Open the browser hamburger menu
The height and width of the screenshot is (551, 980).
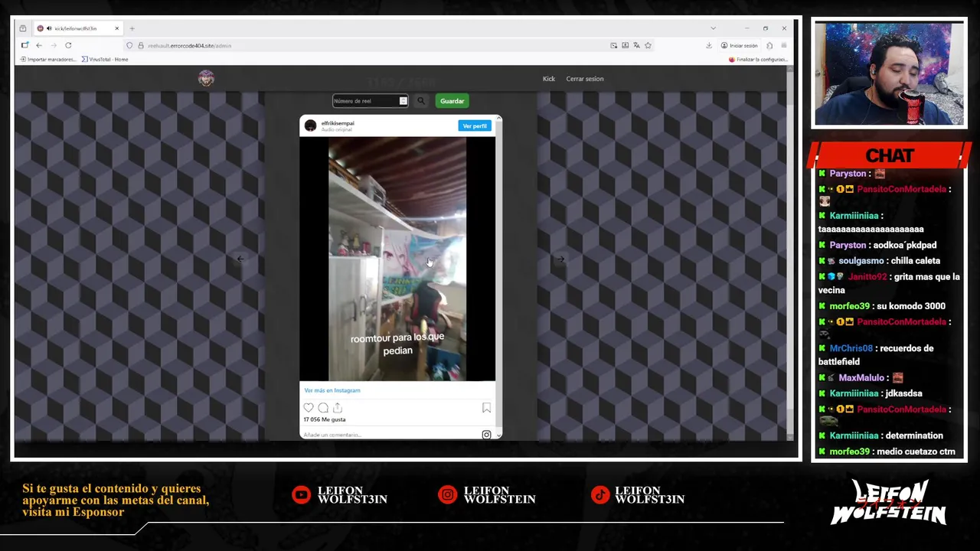point(784,45)
